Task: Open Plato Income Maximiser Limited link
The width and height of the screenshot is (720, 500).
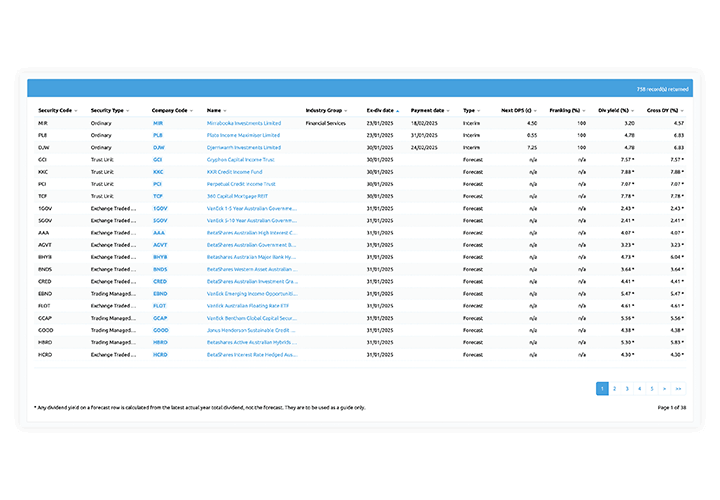Action: (x=243, y=135)
